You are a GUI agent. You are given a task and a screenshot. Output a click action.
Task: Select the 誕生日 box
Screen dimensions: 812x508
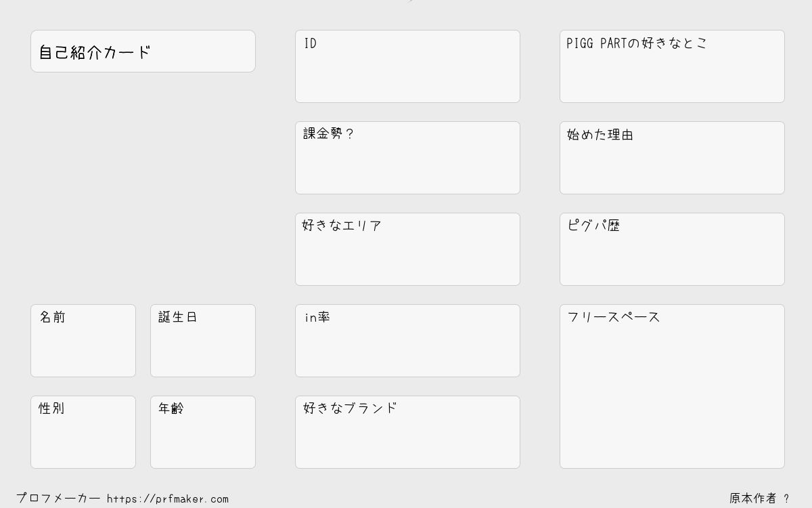[203, 341]
